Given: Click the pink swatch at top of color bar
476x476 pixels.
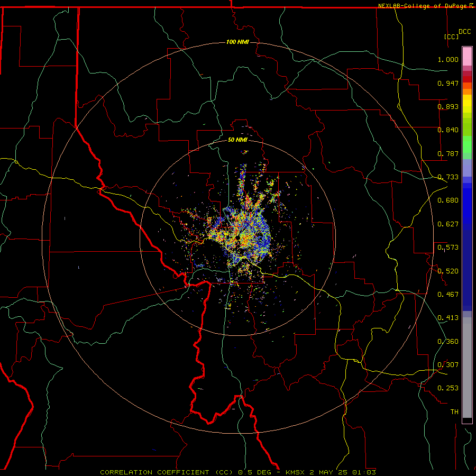Looking at the screenshot, I should click(x=467, y=57).
